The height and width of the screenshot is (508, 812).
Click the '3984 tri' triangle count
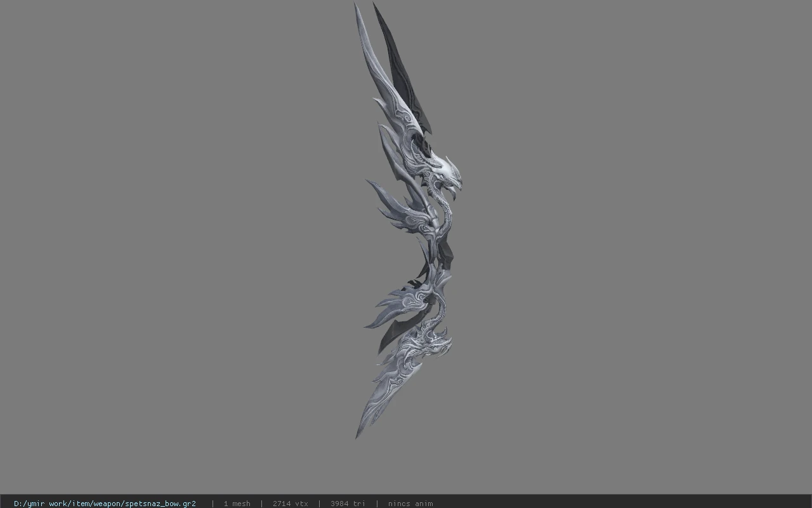348,504
